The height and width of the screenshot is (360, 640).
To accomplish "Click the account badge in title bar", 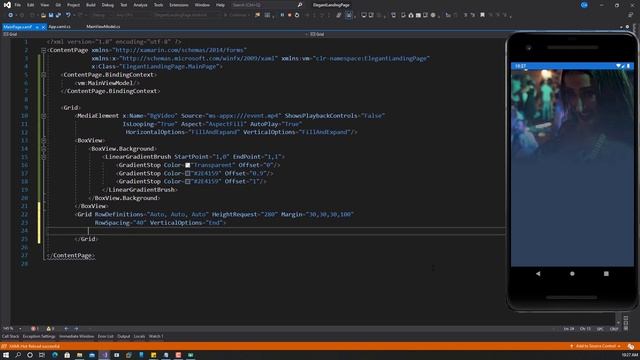I will coord(584,5).
